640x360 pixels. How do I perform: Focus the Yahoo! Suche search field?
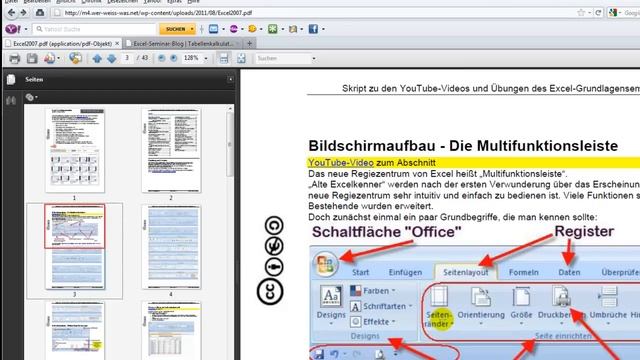[x=95, y=29]
